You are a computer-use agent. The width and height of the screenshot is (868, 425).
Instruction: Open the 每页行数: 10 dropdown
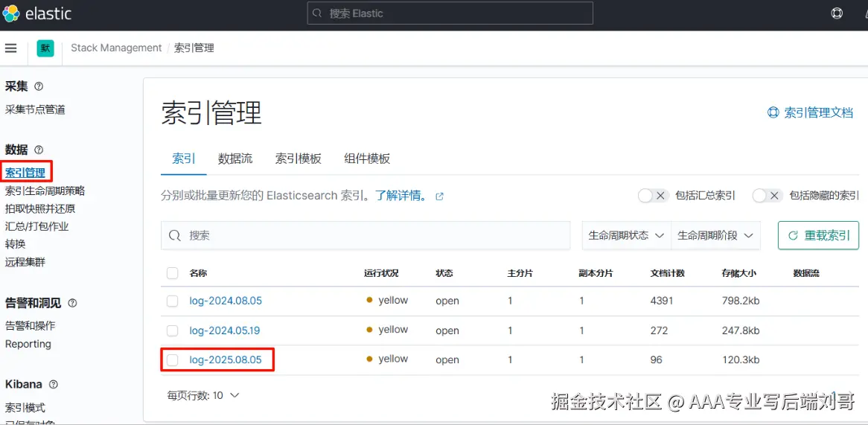203,395
